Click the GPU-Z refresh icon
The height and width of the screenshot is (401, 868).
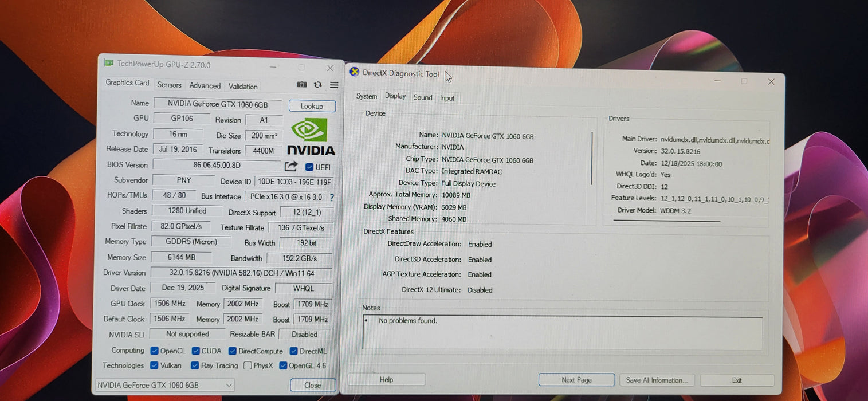click(318, 85)
